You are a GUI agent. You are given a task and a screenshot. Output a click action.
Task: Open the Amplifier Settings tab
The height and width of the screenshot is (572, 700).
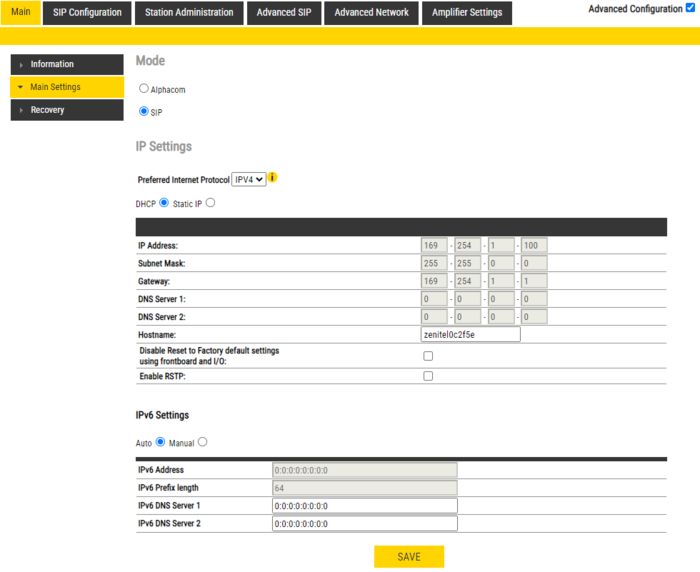click(467, 13)
